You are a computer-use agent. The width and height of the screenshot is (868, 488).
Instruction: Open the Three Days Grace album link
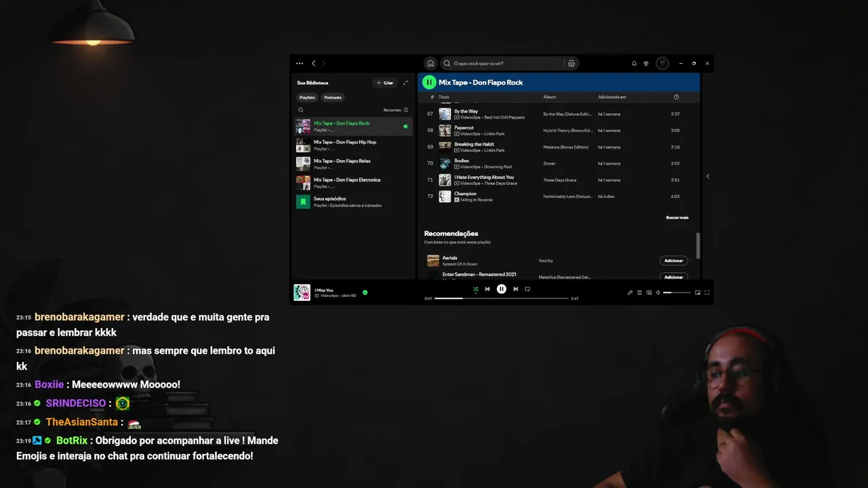click(x=559, y=180)
